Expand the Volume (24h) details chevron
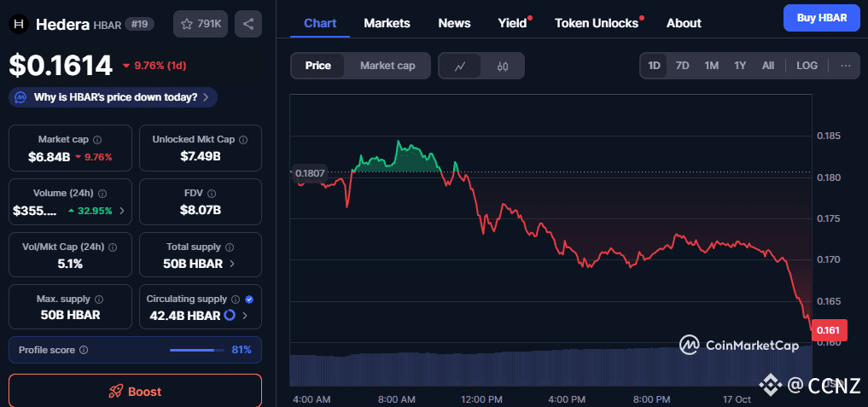The image size is (868, 407). pos(122,210)
